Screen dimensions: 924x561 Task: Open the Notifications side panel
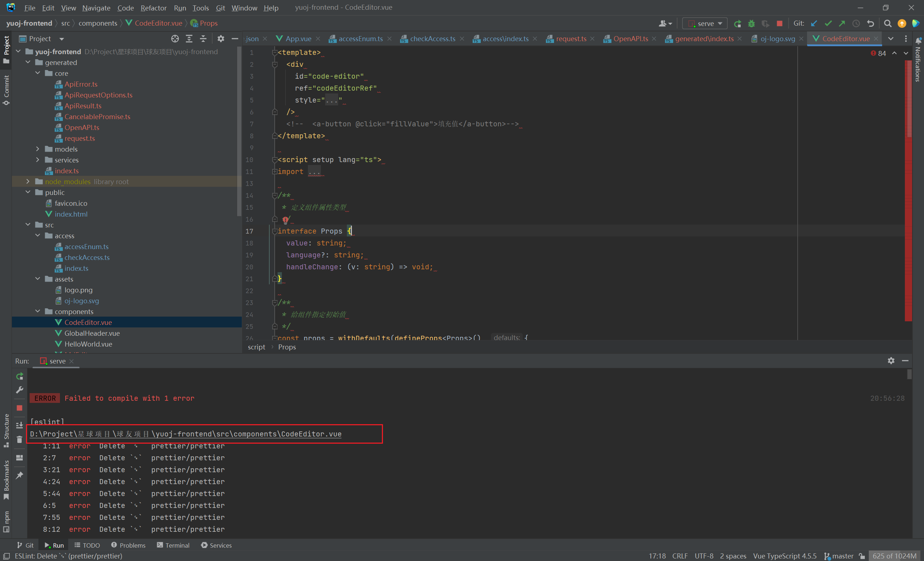point(918,59)
